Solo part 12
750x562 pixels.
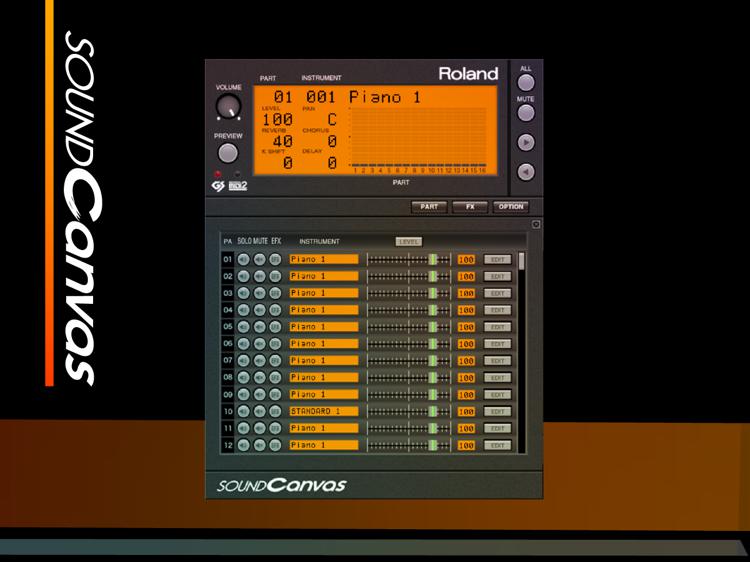coord(243,445)
